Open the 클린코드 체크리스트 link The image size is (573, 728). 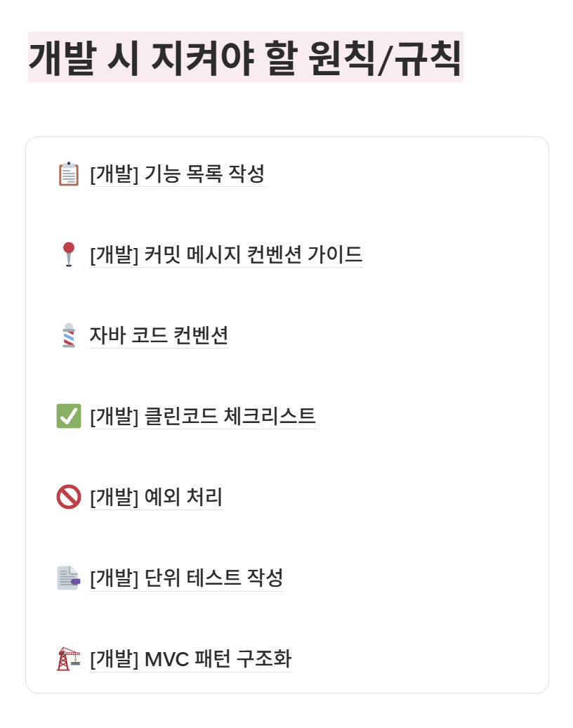click(x=203, y=416)
